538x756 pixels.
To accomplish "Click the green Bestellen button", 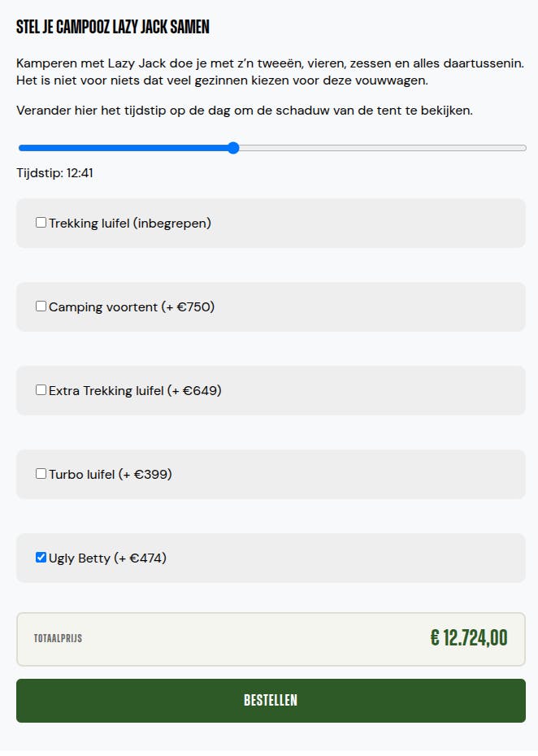I will coord(271,701).
